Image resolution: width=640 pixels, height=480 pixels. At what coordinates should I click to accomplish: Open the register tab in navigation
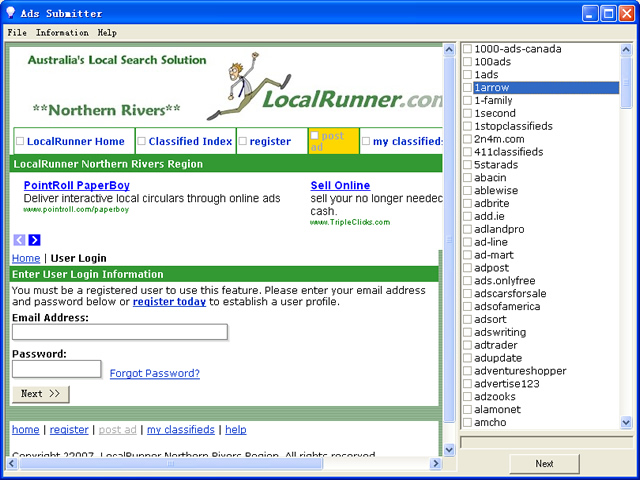[270, 141]
